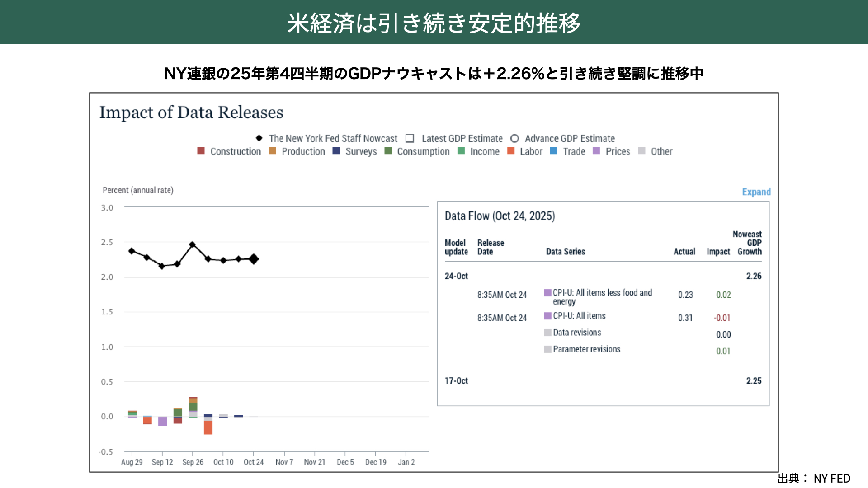Toggle the Production legend square
The height and width of the screenshot is (488, 868).
272,151
